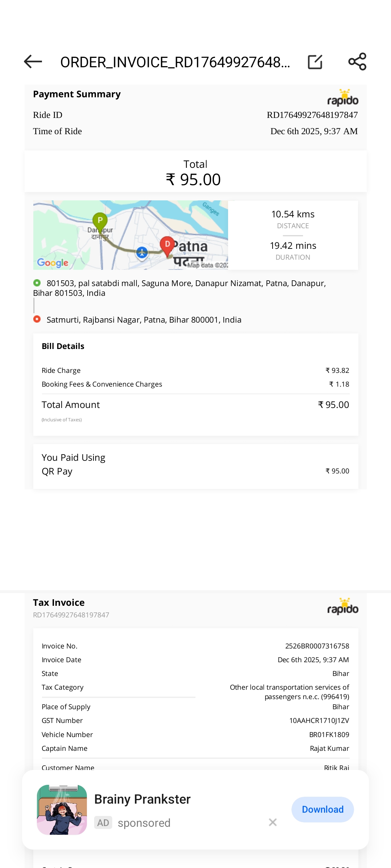Dismiss the Brainy Prankster ad
391x868 pixels.
(x=273, y=822)
